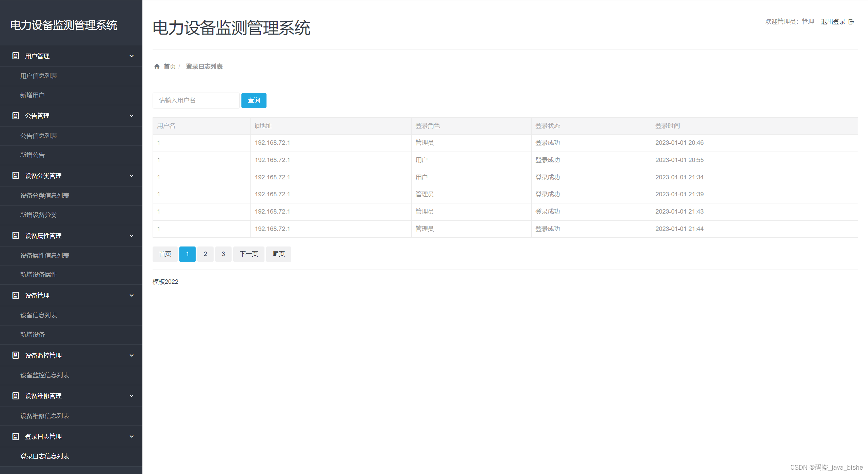The width and height of the screenshot is (868, 474).
Task: Click the 设备分类管理 menu icon
Action: [16, 176]
